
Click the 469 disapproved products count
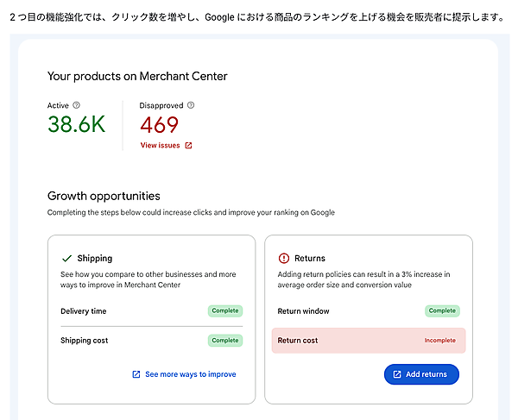[159, 125]
